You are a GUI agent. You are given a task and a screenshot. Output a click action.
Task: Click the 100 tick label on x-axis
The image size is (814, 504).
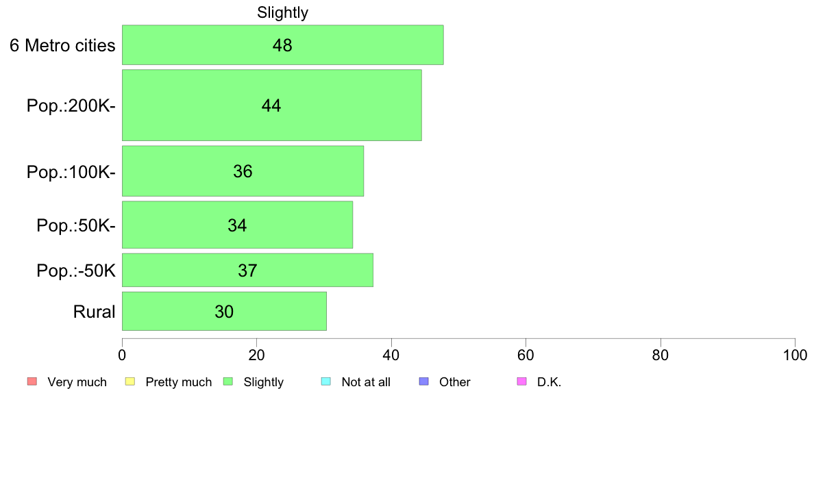(x=795, y=355)
